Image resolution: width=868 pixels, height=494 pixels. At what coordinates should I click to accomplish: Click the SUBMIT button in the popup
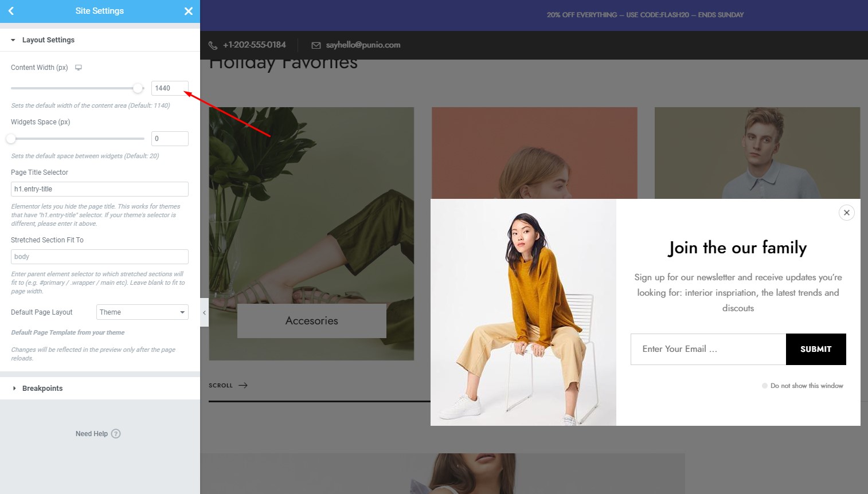[816, 349]
